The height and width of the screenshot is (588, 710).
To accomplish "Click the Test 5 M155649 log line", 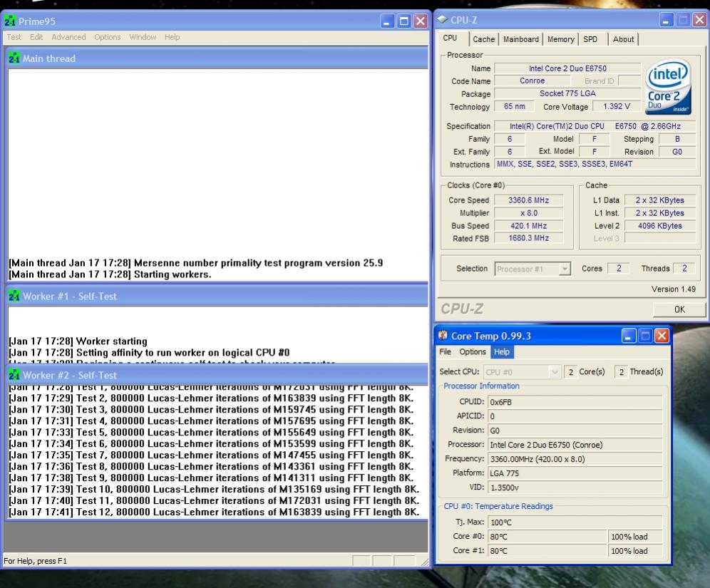I will (x=212, y=433).
